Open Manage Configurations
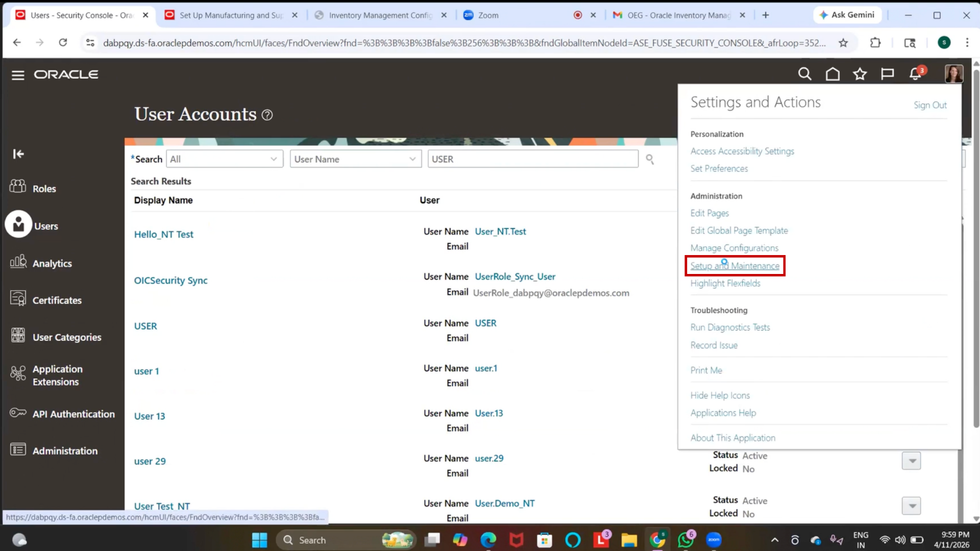 click(734, 248)
